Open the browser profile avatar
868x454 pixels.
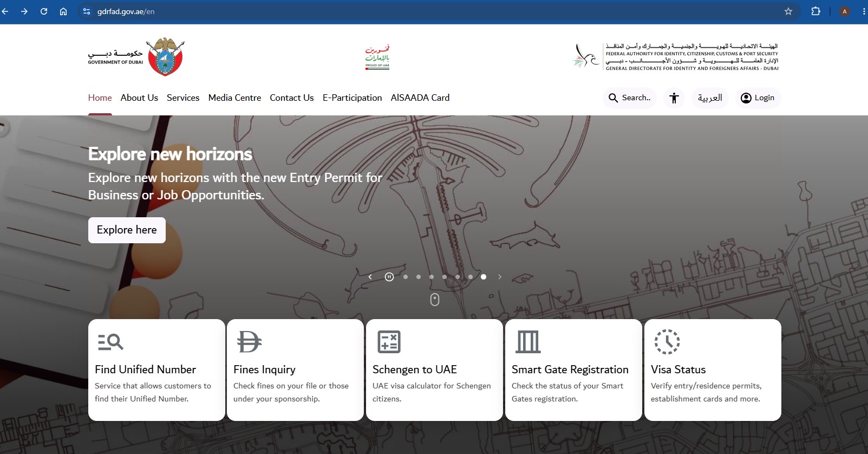(845, 11)
